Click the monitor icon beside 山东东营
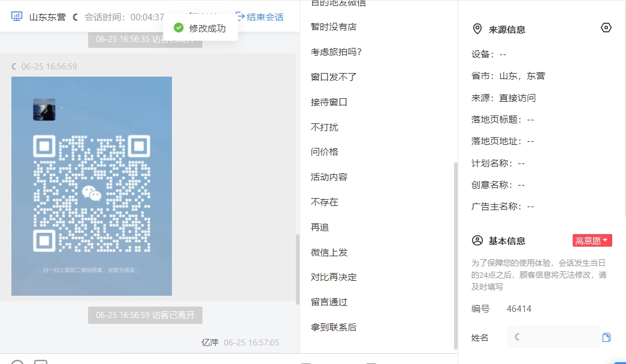The image size is (626, 364). [17, 16]
